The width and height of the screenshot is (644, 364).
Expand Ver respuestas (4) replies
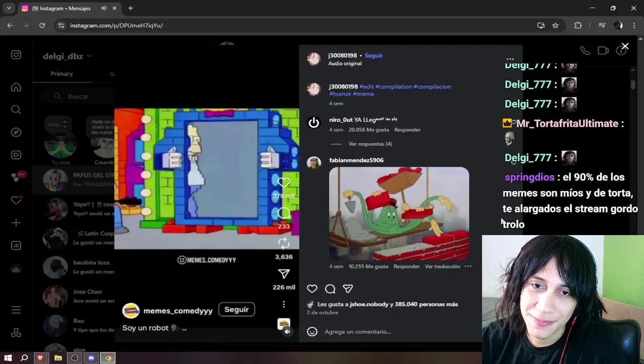(370, 144)
